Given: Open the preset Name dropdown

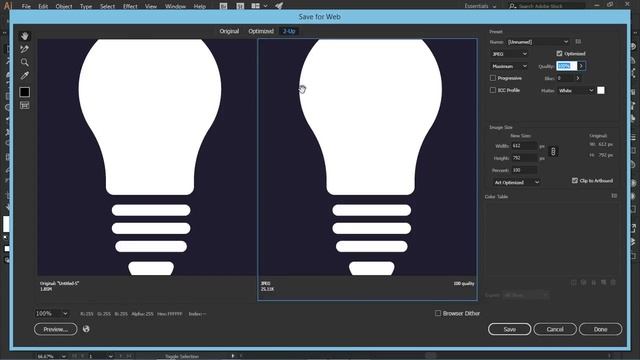Looking at the screenshot, I should [x=538, y=42].
